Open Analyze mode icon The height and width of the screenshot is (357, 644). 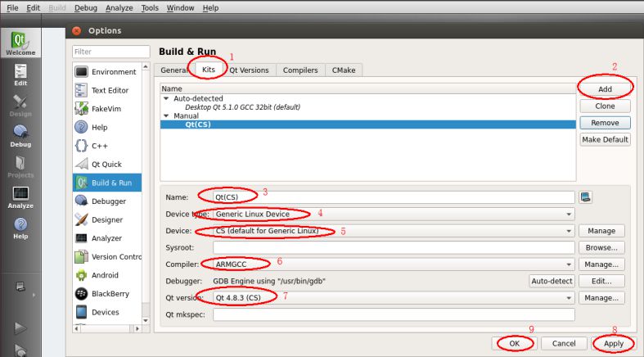pyautogui.click(x=20, y=197)
